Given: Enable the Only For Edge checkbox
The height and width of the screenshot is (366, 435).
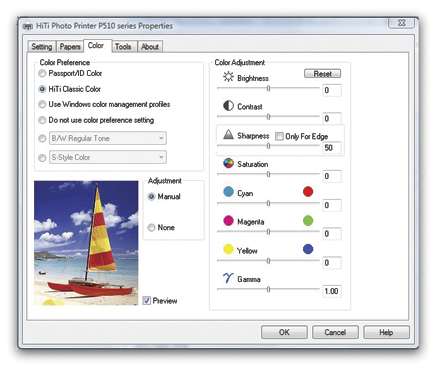Looking at the screenshot, I should click(x=279, y=136).
